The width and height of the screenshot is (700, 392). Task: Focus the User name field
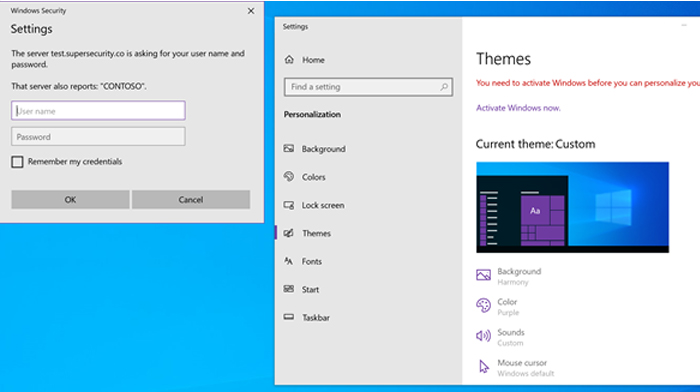click(x=98, y=110)
